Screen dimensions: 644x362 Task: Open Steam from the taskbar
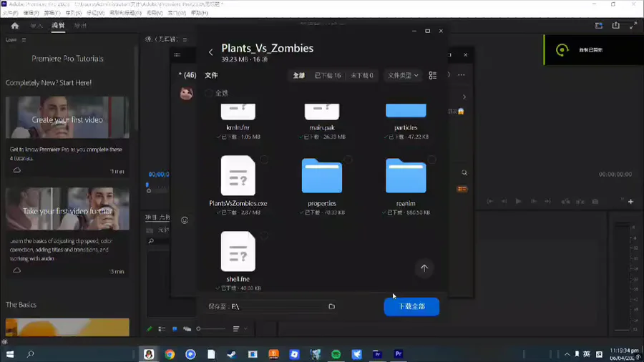click(x=232, y=354)
